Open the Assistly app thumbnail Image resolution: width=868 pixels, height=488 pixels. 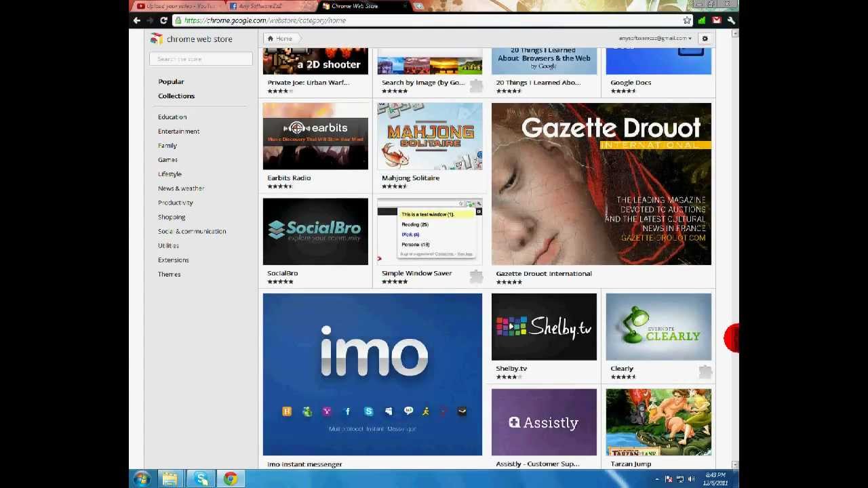[x=544, y=422]
